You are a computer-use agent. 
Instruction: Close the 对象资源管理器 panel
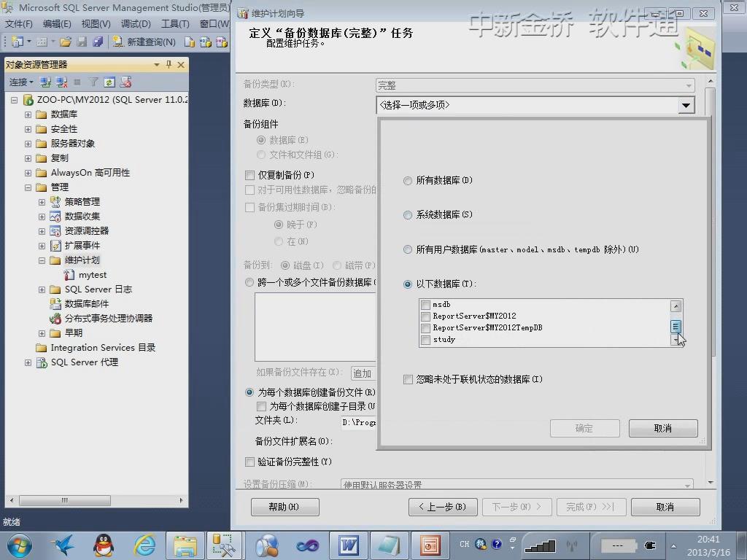coord(181,64)
